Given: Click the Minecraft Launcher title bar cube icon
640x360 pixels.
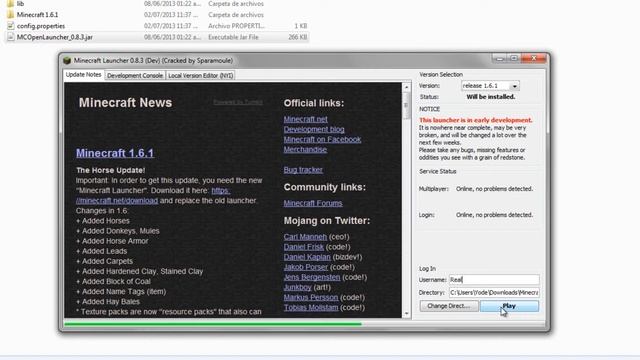Looking at the screenshot, I should (67, 61).
